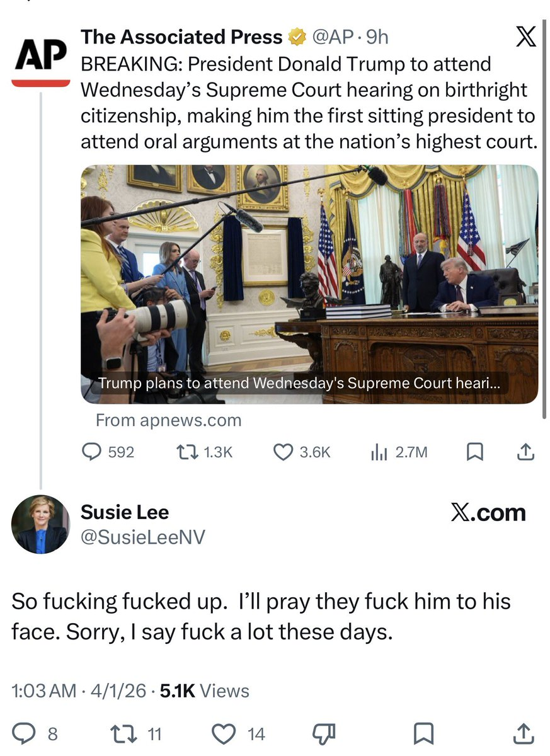Open Susie Lee's profile picture
The width and height of the screenshot is (550, 756).
coord(41,524)
